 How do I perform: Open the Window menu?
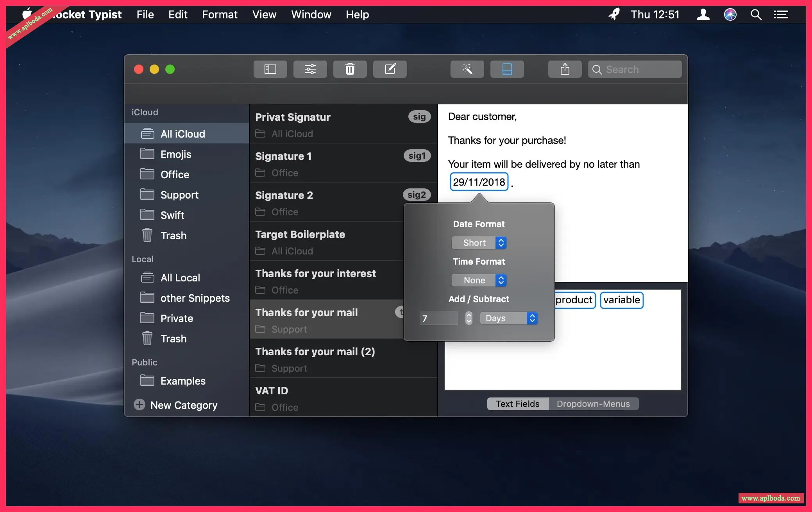(311, 14)
